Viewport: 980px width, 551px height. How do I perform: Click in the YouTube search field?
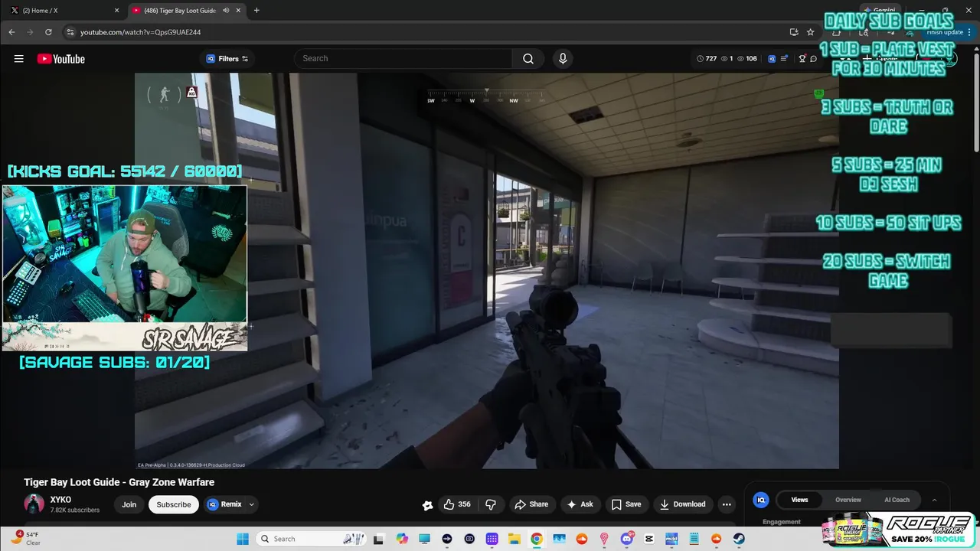pos(403,59)
